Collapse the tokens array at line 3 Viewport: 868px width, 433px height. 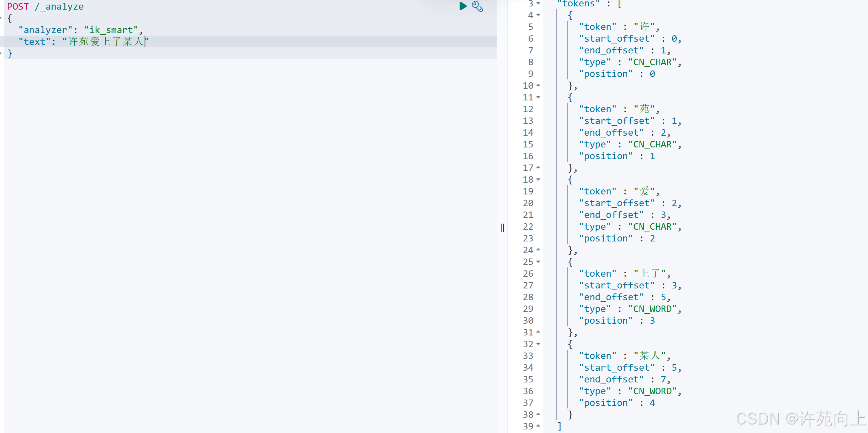(538, 3)
